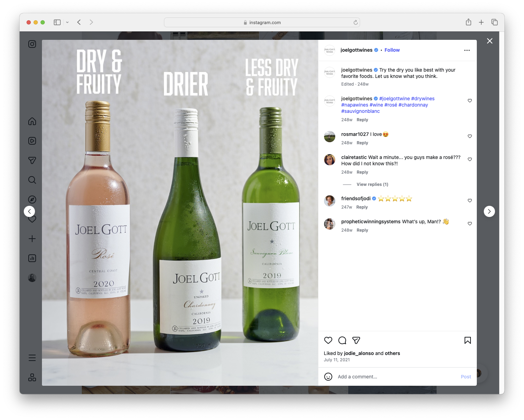Like friendsofjodi's comment

470,201
